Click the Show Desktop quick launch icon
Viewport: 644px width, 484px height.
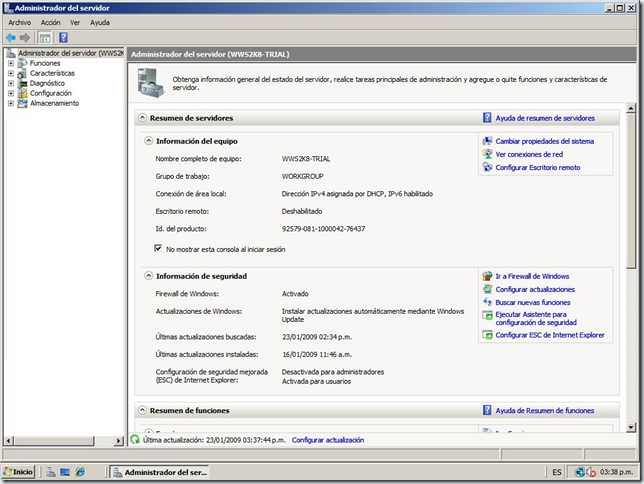[x=65, y=472]
